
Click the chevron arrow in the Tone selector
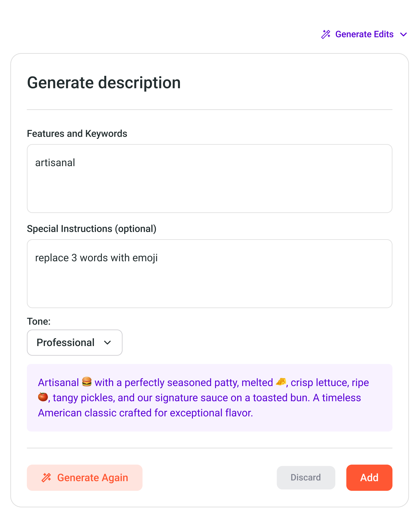tap(107, 343)
